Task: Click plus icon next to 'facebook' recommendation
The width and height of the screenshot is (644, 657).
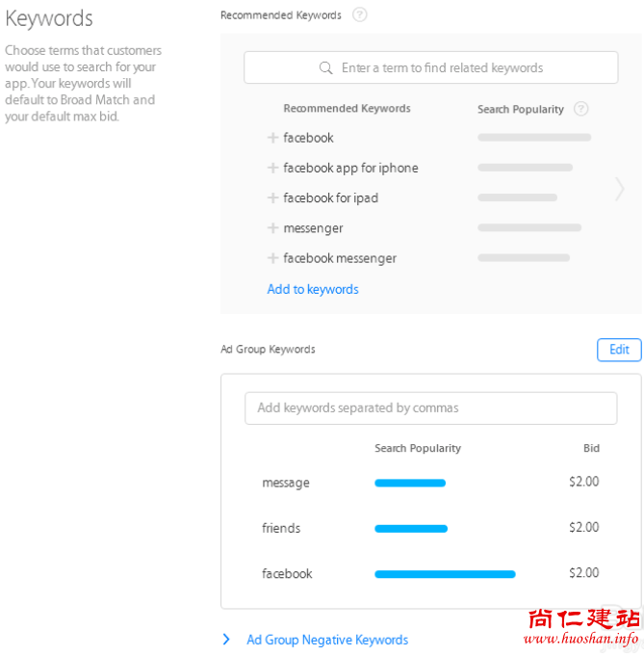Action: click(x=272, y=138)
